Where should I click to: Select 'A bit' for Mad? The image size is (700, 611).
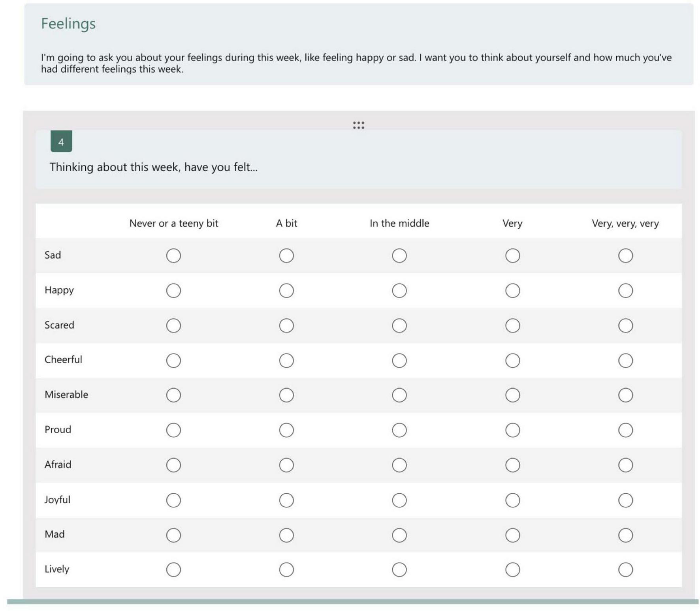click(x=286, y=535)
